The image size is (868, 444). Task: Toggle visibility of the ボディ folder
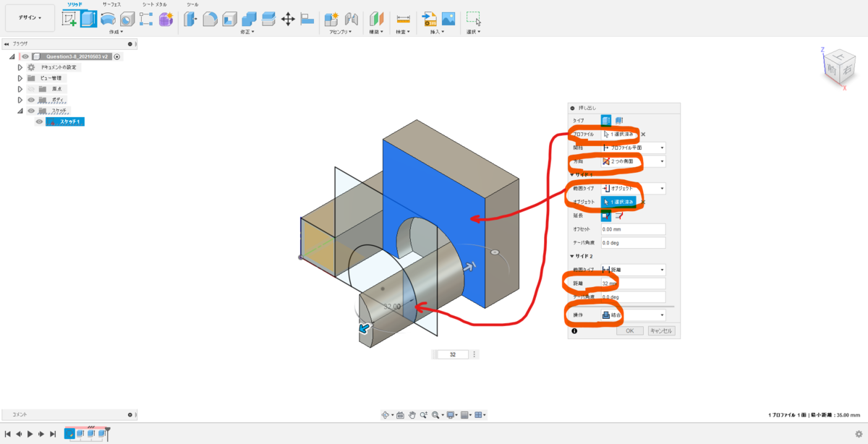pos(31,100)
